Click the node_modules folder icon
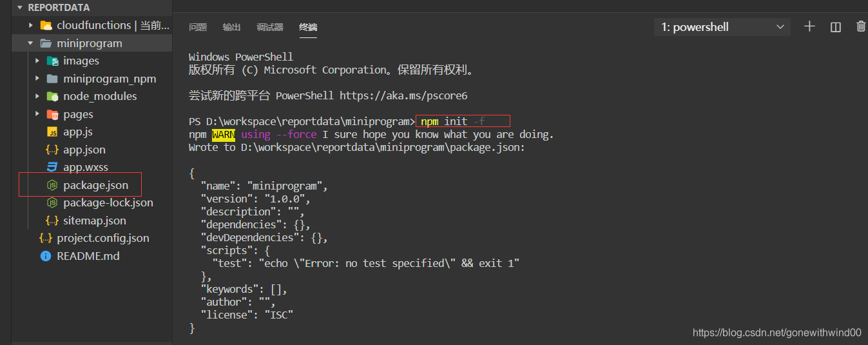The width and height of the screenshot is (868, 345). coord(52,96)
